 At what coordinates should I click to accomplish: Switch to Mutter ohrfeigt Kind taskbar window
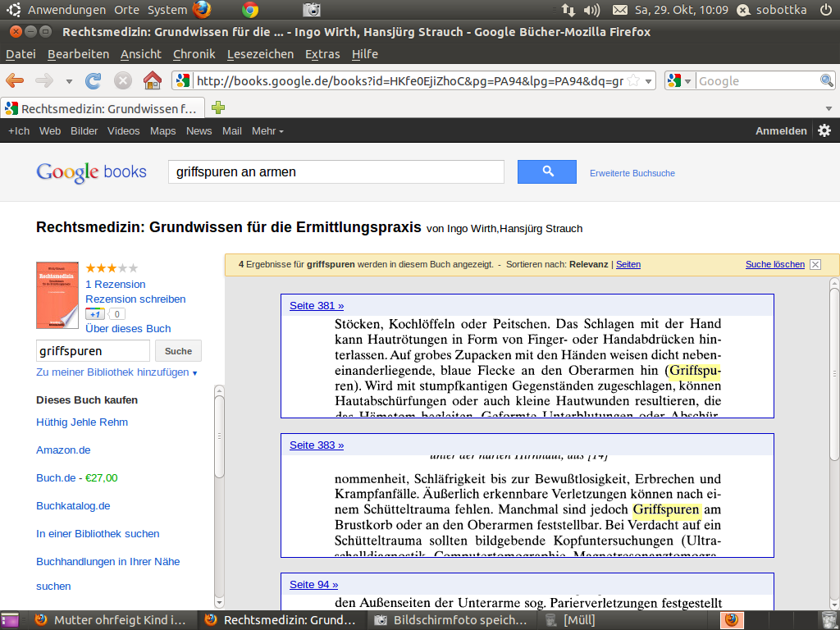[x=110, y=620]
